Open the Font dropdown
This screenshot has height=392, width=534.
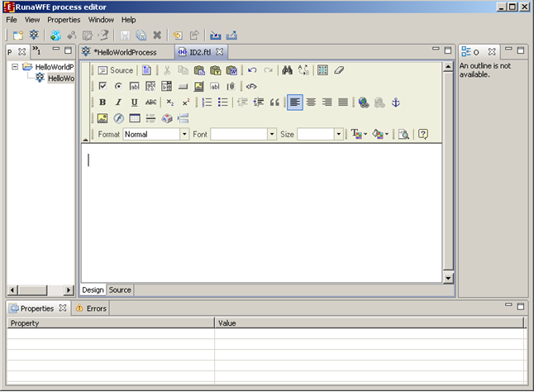[x=243, y=134]
